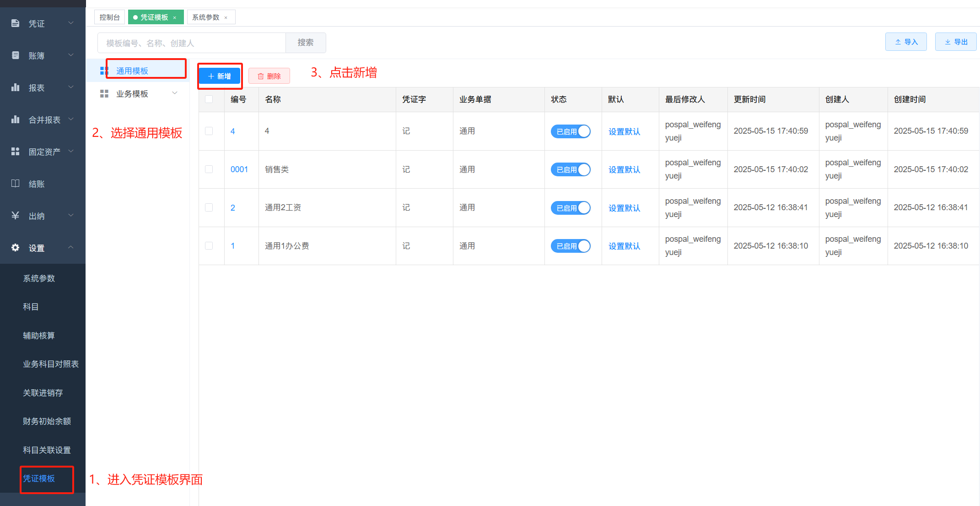Click 设置默认 for 销售类 template
The image size is (980, 506).
(x=624, y=170)
